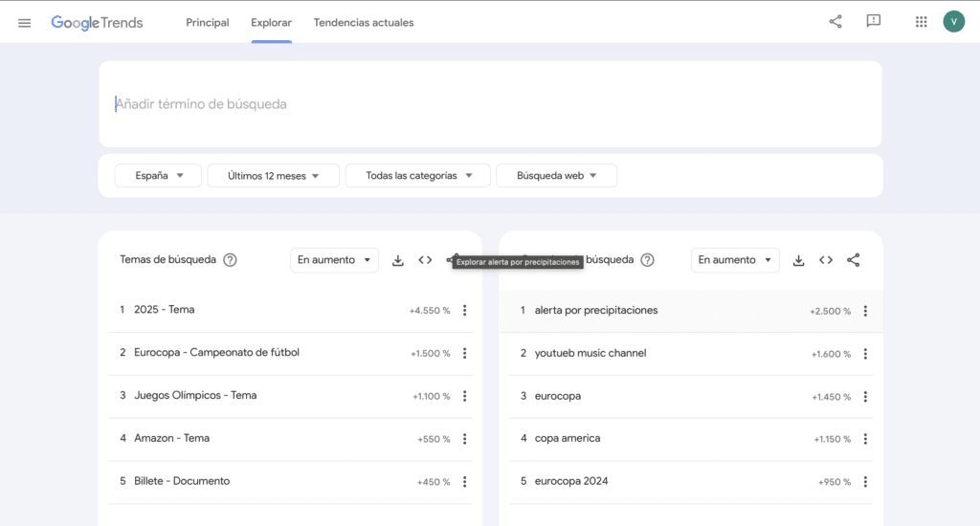Show help for Consultas de búsqueda
980x526 pixels.
[648, 260]
